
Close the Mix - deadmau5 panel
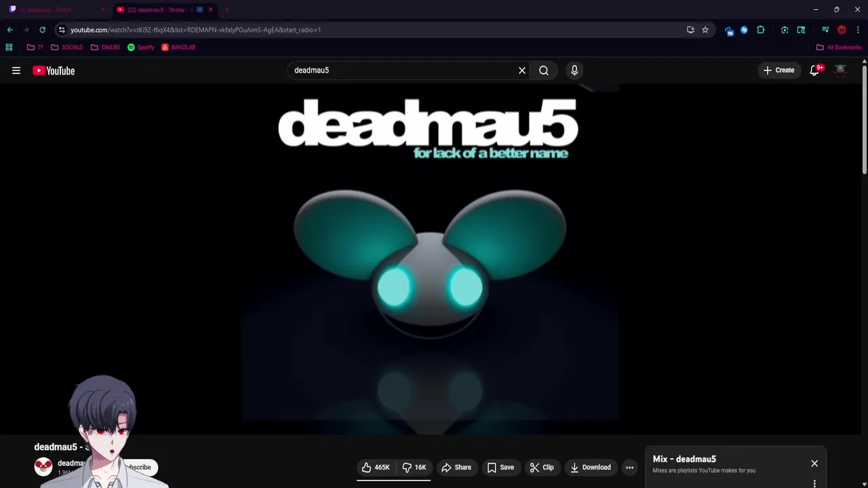tap(814, 464)
